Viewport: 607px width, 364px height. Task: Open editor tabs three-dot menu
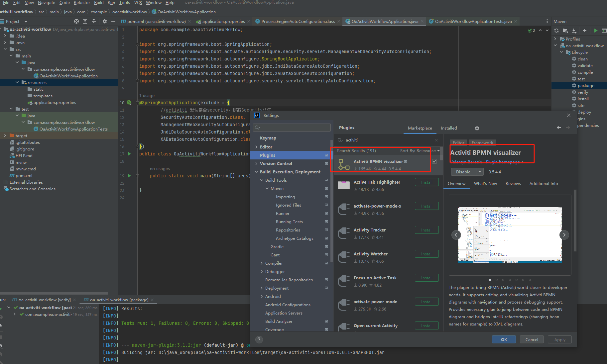(547, 21)
